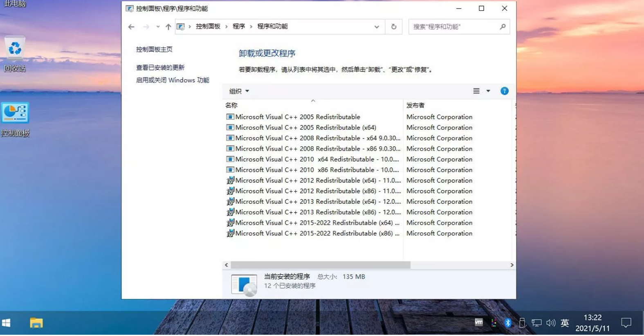Screen dimensions: 644x336
Task: Select 程序 in the breadcrumb
Action: click(x=239, y=26)
